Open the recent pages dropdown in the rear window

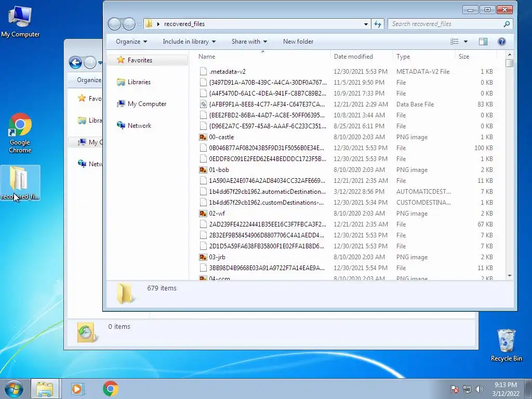pos(100,63)
